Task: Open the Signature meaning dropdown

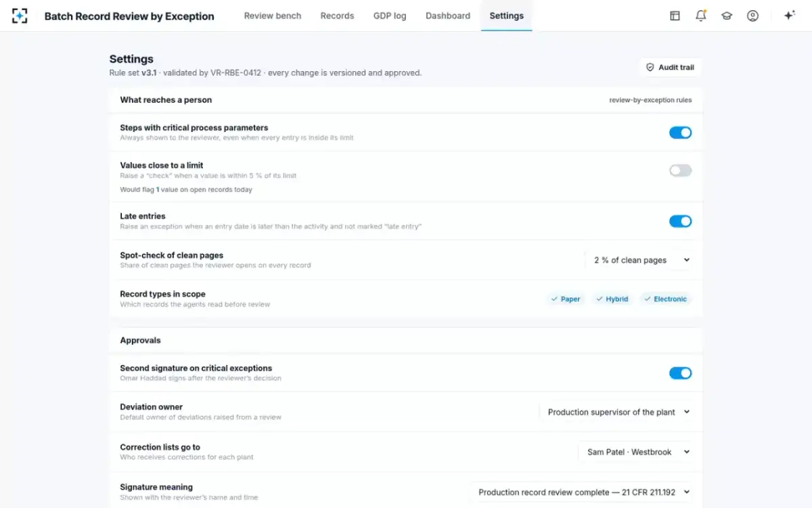Action: pos(583,492)
